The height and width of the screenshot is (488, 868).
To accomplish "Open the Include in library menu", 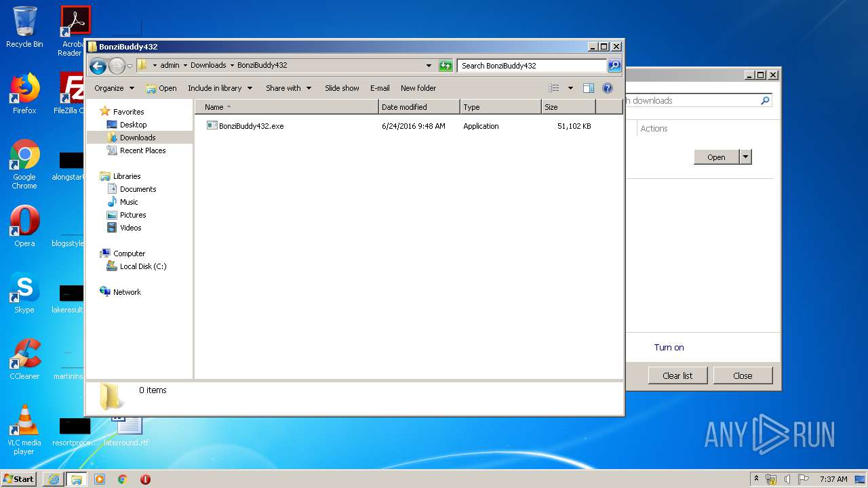I will 220,88.
